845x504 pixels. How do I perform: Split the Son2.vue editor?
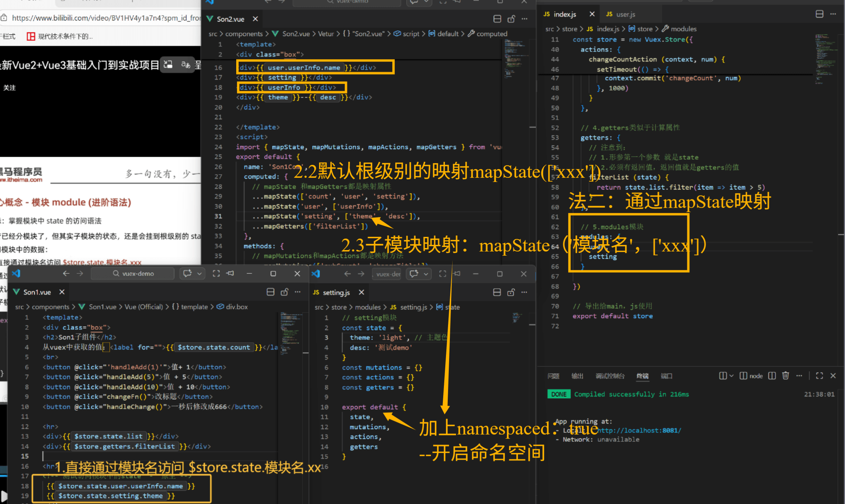pyautogui.click(x=497, y=19)
